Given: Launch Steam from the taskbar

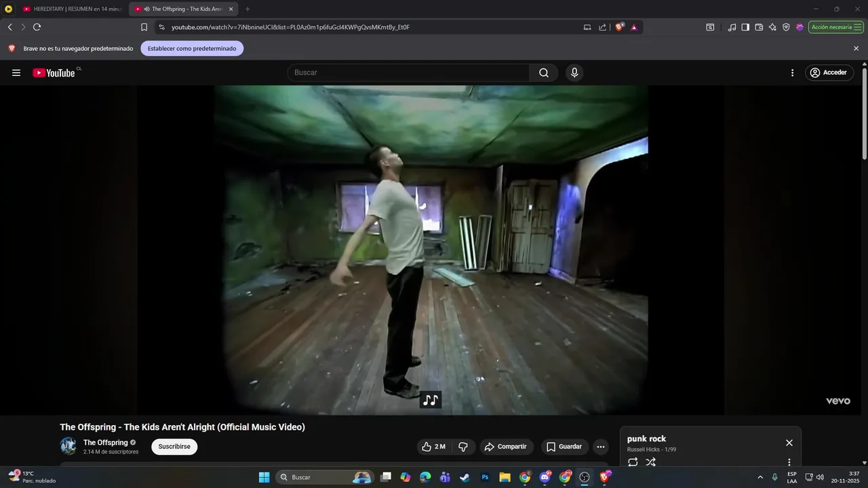Looking at the screenshot, I should coord(465,477).
